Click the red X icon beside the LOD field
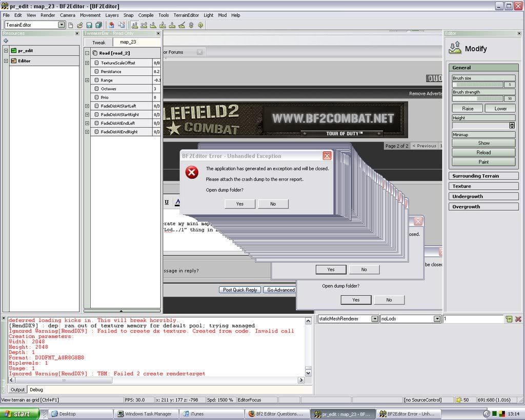Image resolution: width=525 pixels, height=420 pixels. point(518,319)
